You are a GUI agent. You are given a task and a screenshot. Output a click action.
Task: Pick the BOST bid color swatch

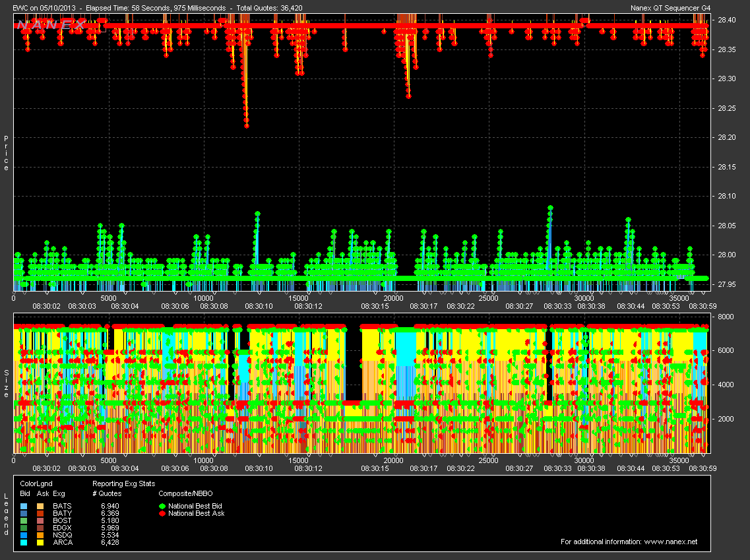coord(24,520)
